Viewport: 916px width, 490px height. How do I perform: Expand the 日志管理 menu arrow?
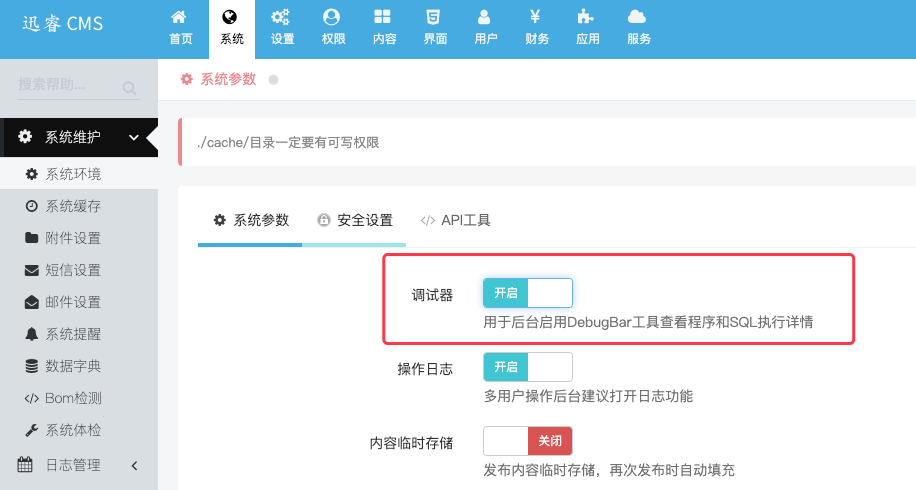tap(134, 465)
